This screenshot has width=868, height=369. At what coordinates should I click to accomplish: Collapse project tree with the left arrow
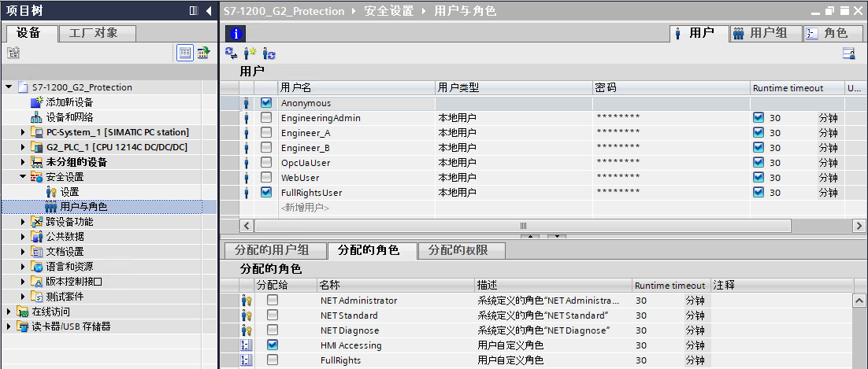tap(209, 10)
